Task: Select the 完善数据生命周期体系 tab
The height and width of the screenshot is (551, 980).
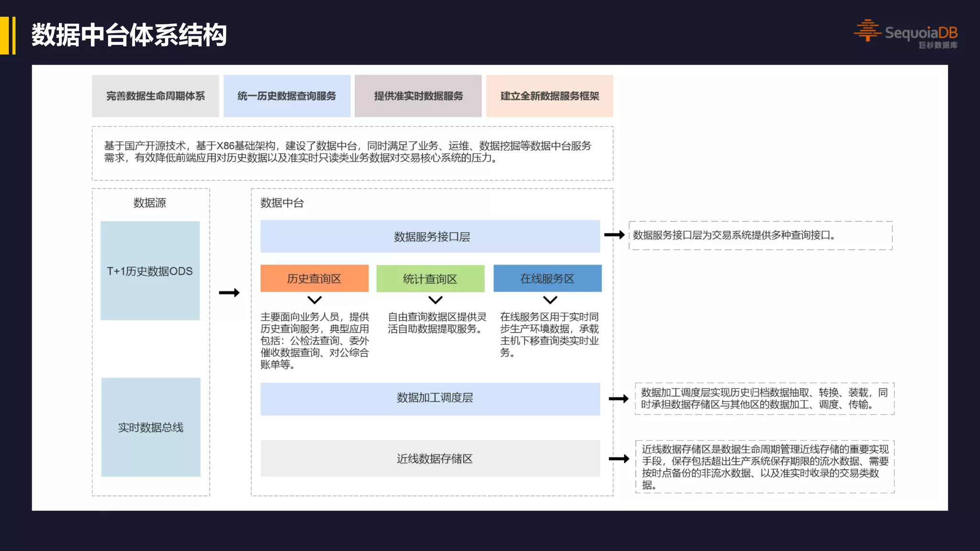Action: click(x=155, y=96)
